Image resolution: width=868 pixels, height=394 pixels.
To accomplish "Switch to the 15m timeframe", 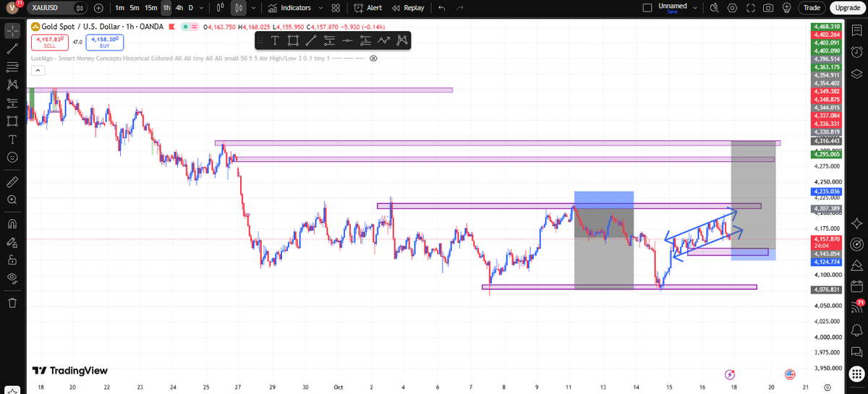I will pos(151,8).
